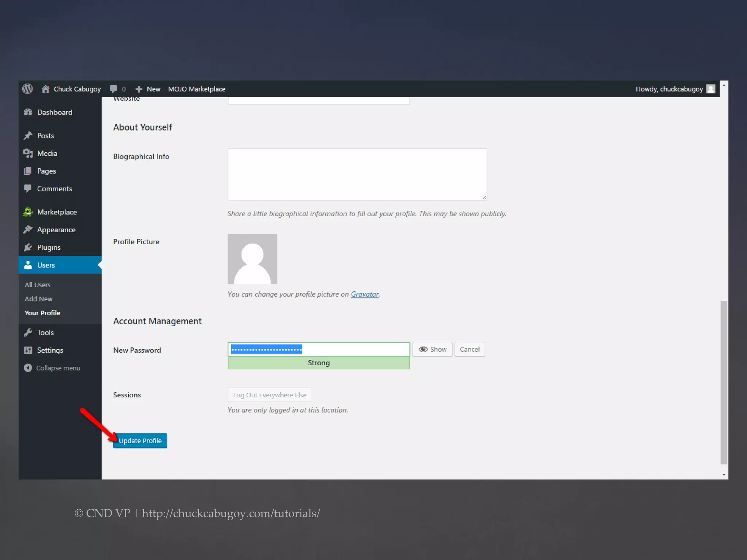Open MOJO Marketplace in admin bar
The image size is (747, 560).
197,89
